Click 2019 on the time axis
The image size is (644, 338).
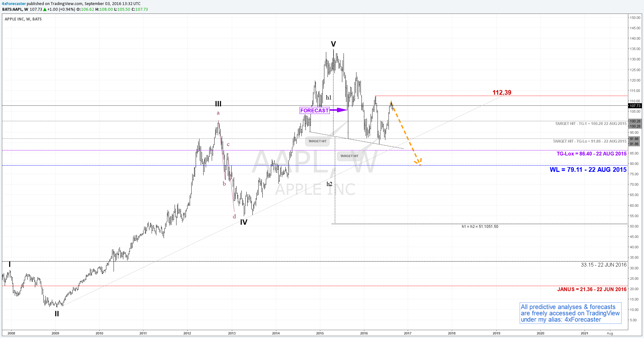click(496, 333)
